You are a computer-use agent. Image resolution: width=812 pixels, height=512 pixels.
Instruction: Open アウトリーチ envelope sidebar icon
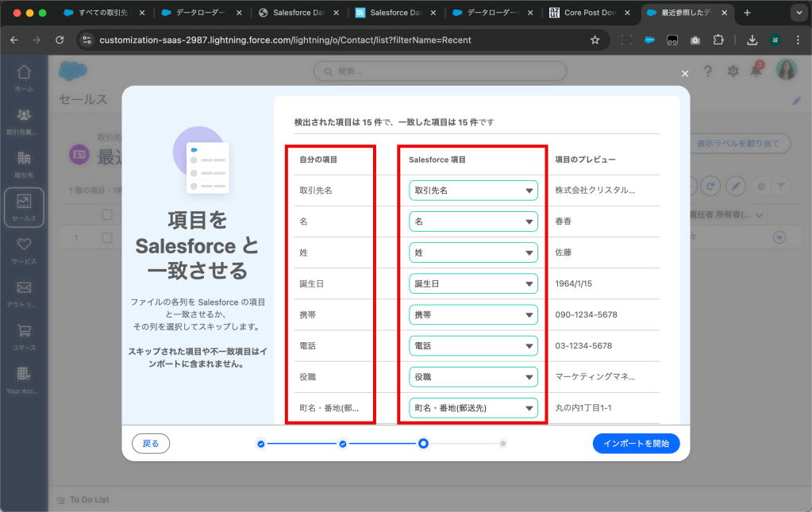(x=24, y=294)
